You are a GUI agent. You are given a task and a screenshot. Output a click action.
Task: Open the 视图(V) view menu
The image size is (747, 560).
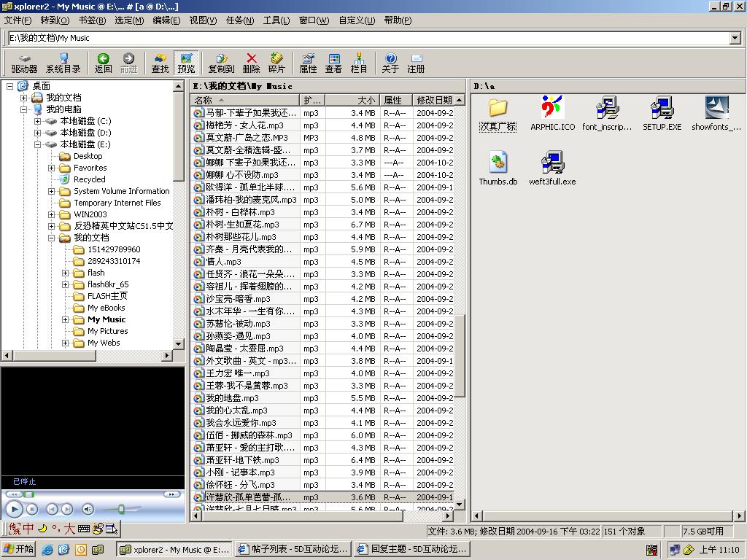pos(203,20)
